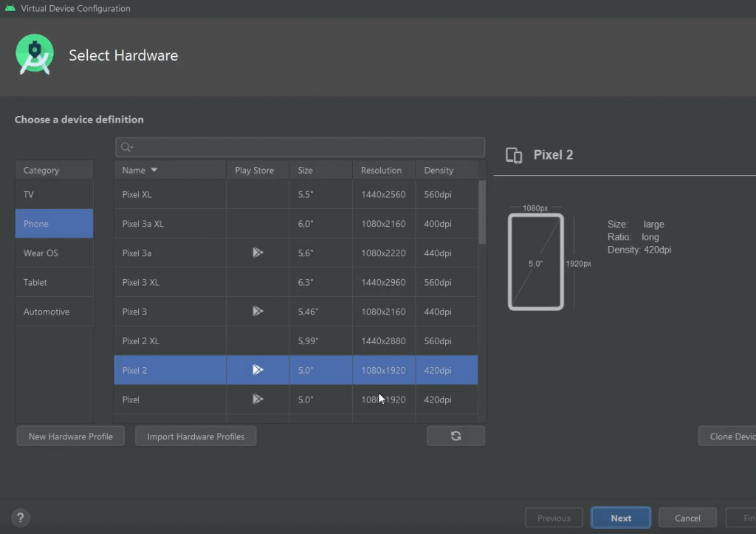Select the Pixel 3a XL device row
This screenshot has width=756, height=534.
pyautogui.click(x=295, y=223)
